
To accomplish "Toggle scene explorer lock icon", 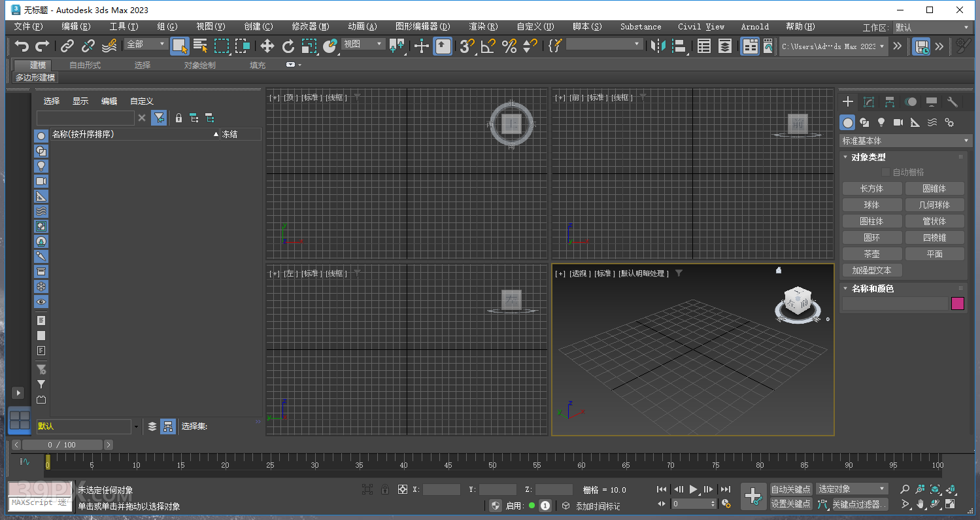I will pos(178,118).
